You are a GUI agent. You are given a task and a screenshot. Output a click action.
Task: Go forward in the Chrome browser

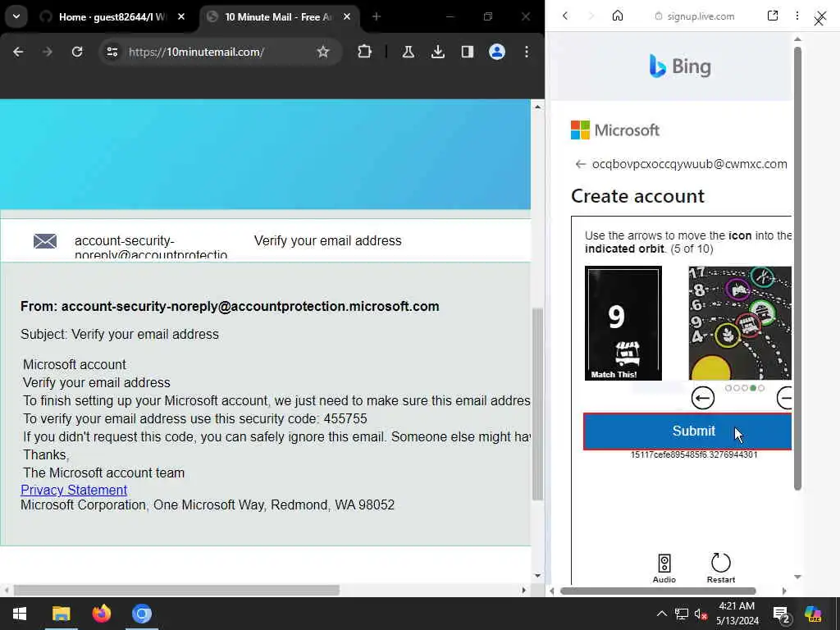(48, 52)
